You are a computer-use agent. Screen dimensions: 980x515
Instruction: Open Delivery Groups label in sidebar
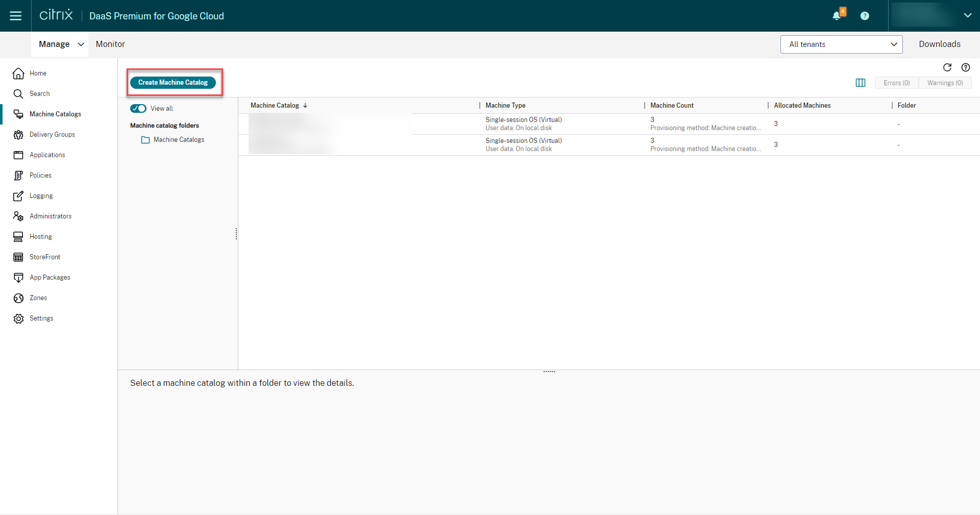52,135
